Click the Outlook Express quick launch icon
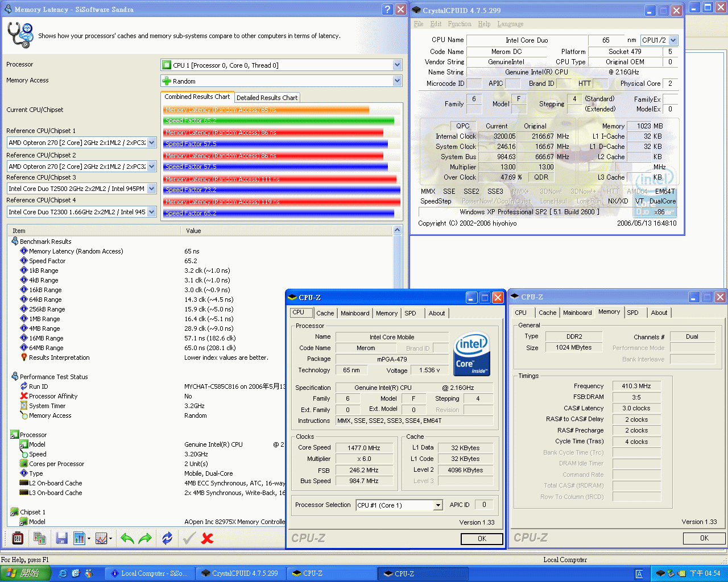728x582 pixels. (x=76, y=573)
